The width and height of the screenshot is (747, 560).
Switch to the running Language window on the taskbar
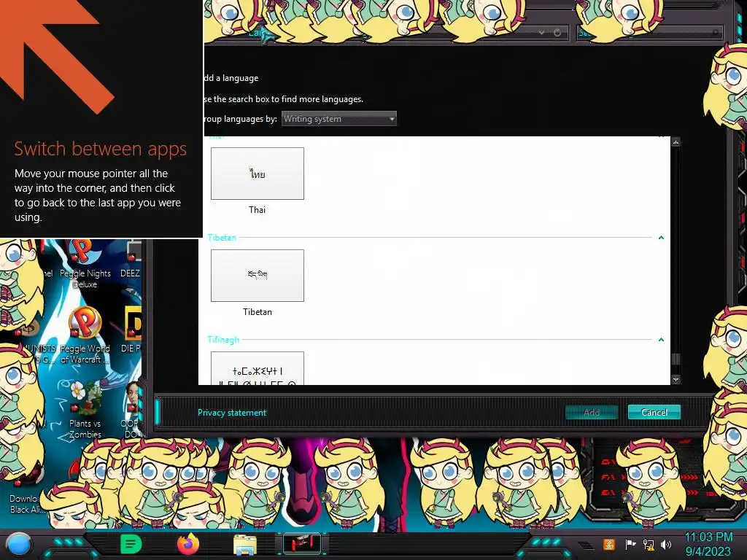tap(302, 544)
